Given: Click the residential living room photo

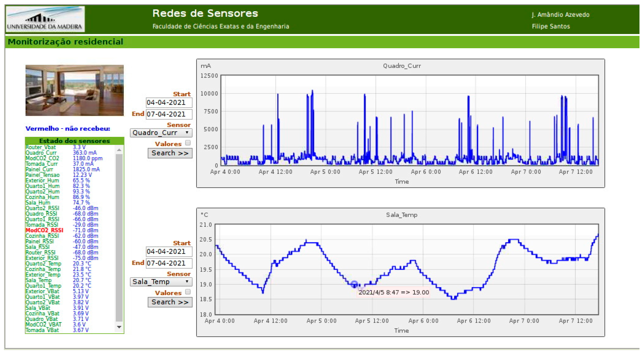Looking at the screenshot, I should point(74,90).
